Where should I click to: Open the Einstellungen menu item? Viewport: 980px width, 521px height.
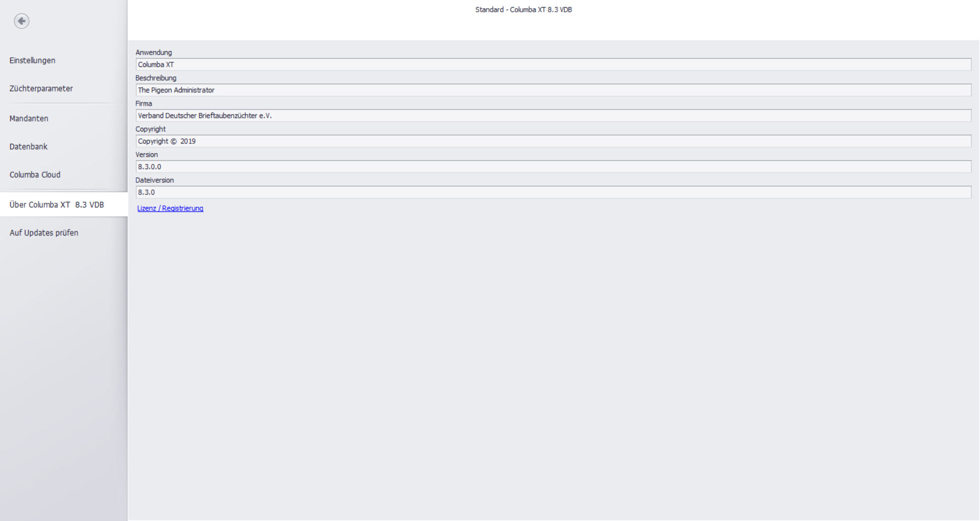tap(32, 60)
